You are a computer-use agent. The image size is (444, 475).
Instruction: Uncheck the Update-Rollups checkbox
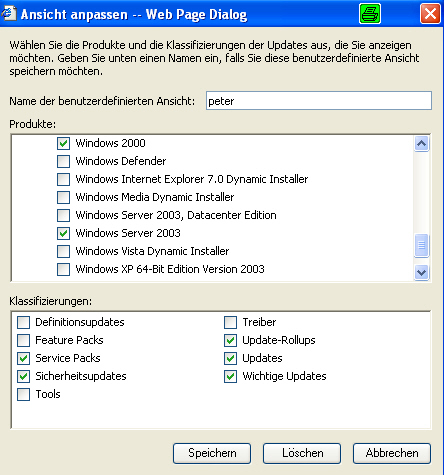(230, 340)
